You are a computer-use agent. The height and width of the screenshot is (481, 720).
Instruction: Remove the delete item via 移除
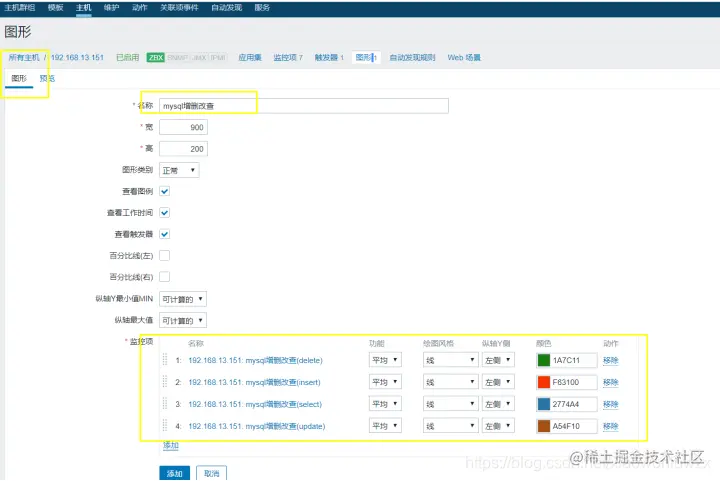click(x=611, y=360)
